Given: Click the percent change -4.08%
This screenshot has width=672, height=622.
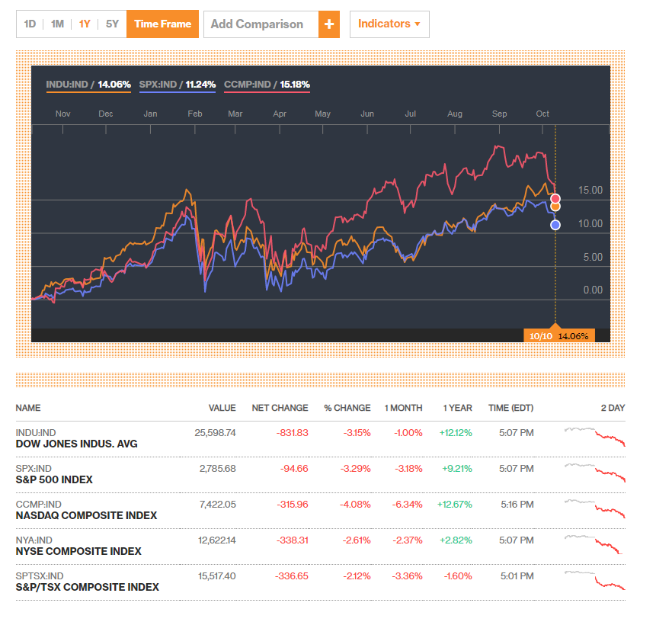Looking at the screenshot, I should tap(355, 504).
